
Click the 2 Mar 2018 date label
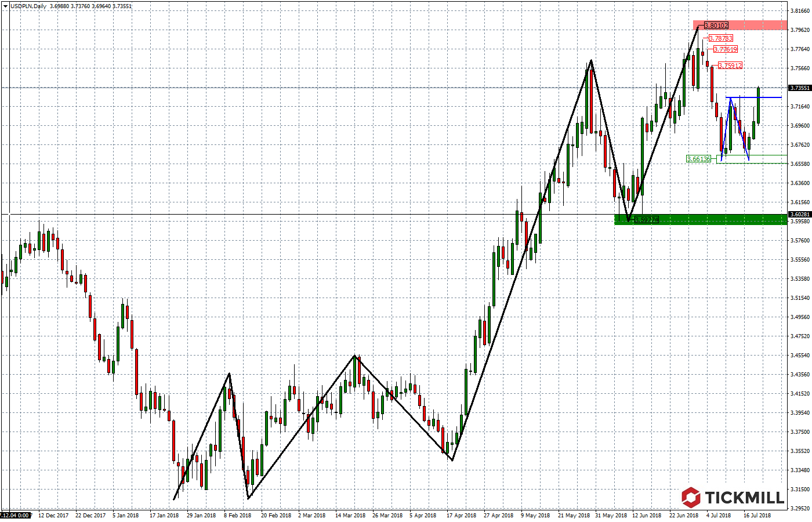click(x=313, y=515)
